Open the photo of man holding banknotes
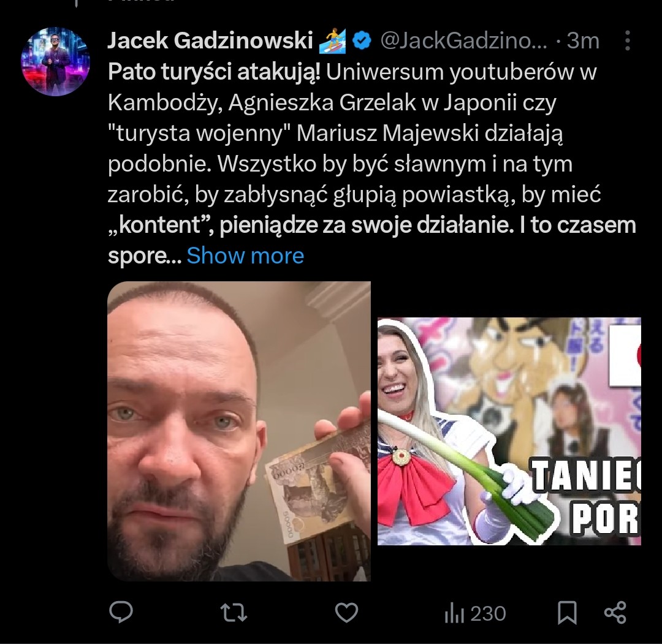Screen dimensions: 662x644 click(239, 431)
